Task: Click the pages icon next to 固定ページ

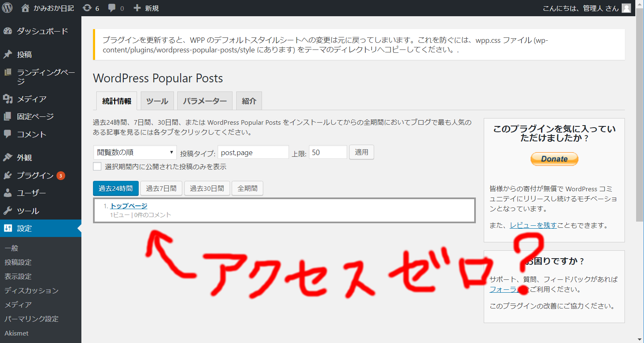Action: (x=7, y=116)
